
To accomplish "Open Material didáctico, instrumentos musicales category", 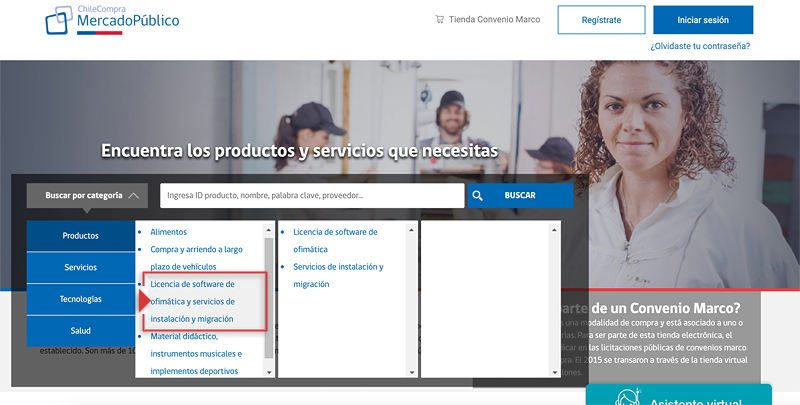I will click(196, 353).
